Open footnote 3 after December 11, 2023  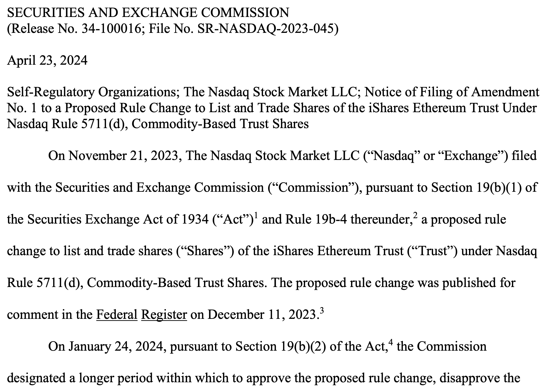point(322,310)
